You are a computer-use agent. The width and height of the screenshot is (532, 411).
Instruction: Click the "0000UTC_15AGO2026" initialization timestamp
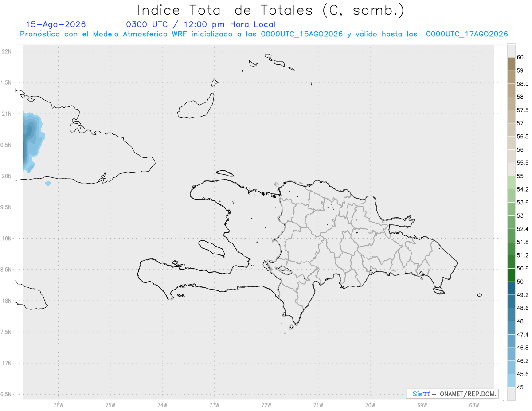click(302, 34)
